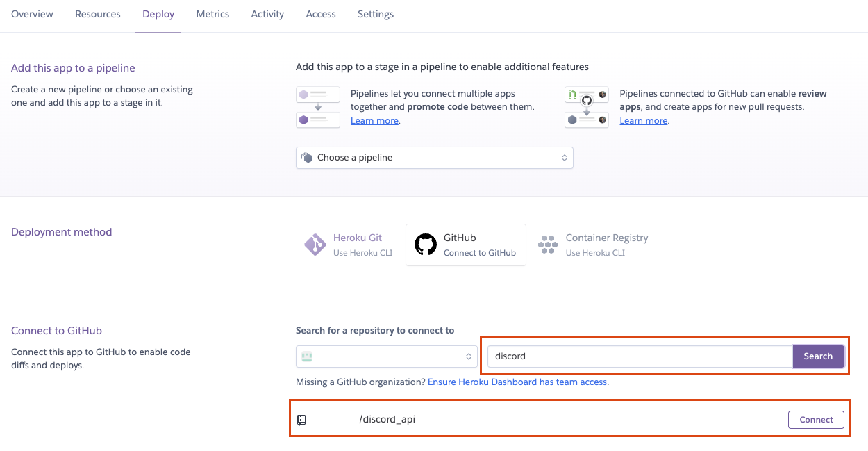868x451 pixels.
Task: Click the Add this app to a pipeline heading
Action: (x=73, y=68)
